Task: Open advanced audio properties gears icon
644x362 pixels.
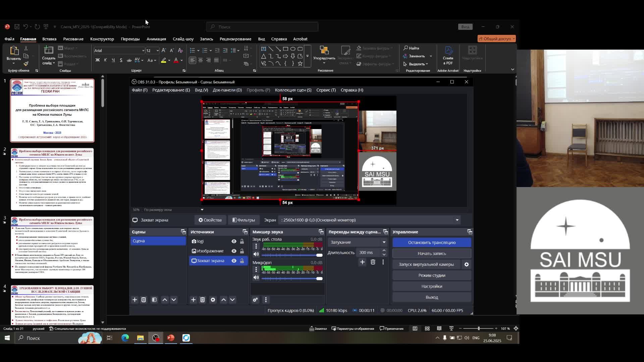Action: click(x=255, y=300)
